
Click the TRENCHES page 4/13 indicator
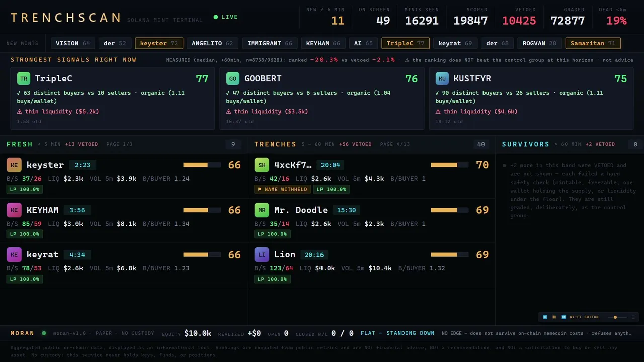395,144
